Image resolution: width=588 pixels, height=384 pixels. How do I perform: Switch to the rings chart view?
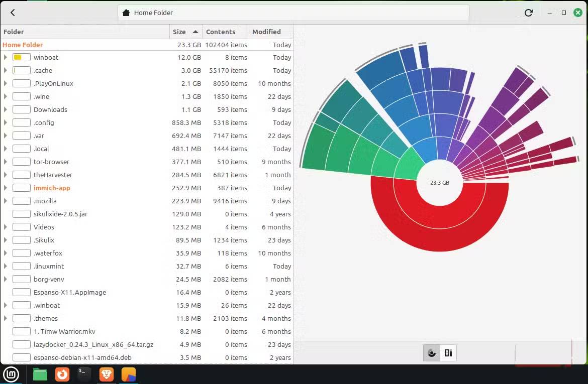432,353
